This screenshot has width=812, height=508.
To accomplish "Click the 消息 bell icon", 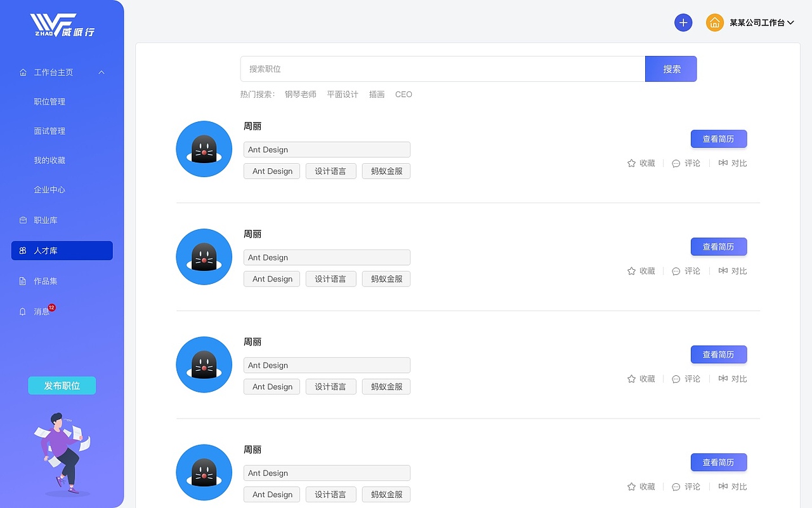I will coord(23,311).
